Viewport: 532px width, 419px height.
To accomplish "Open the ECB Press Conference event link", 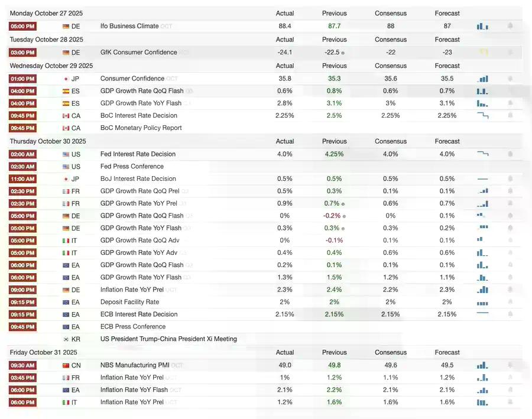I will click(x=132, y=327).
